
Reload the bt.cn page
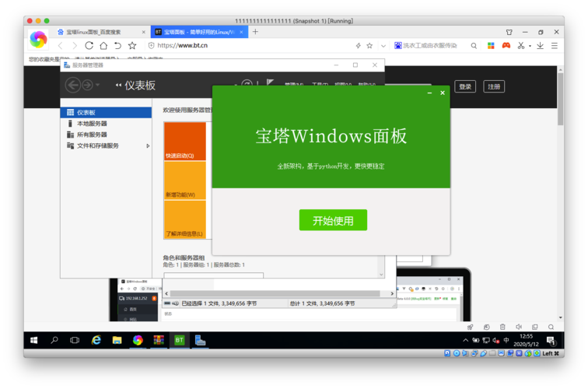click(x=89, y=45)
